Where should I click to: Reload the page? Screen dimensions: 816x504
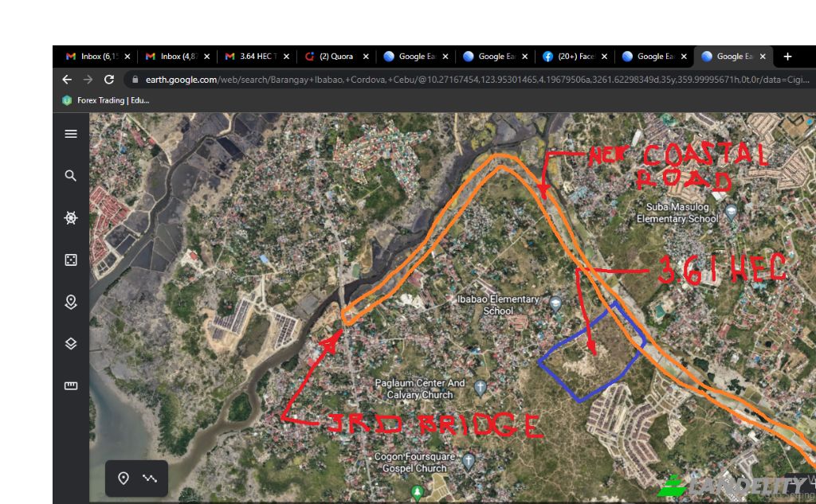point(109,80)
